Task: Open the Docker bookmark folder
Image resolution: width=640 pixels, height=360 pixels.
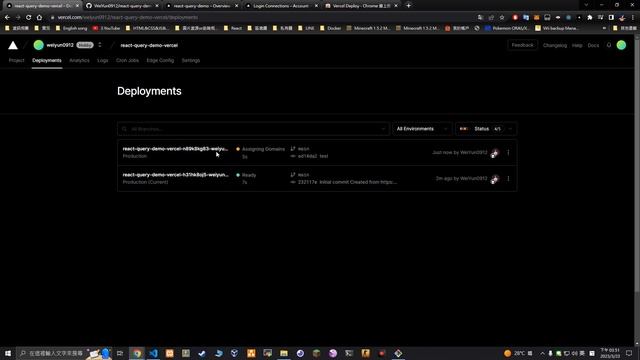Action: pos(331,28)
